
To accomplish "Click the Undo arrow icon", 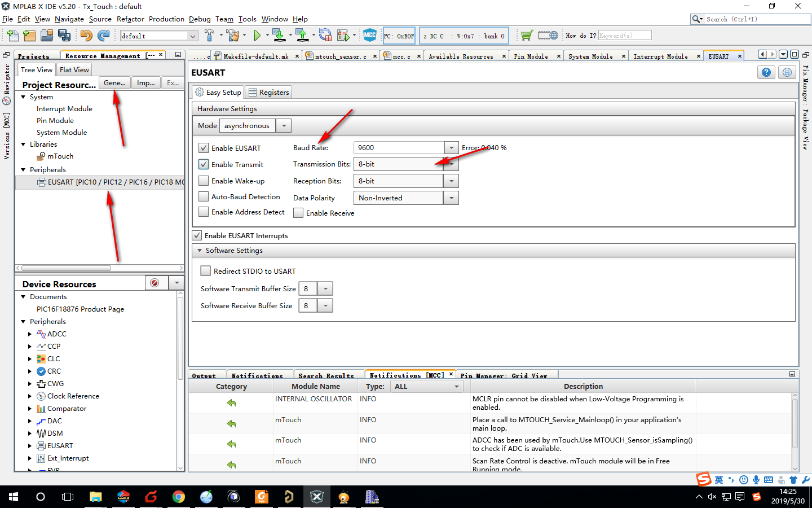I will point(86,36).
